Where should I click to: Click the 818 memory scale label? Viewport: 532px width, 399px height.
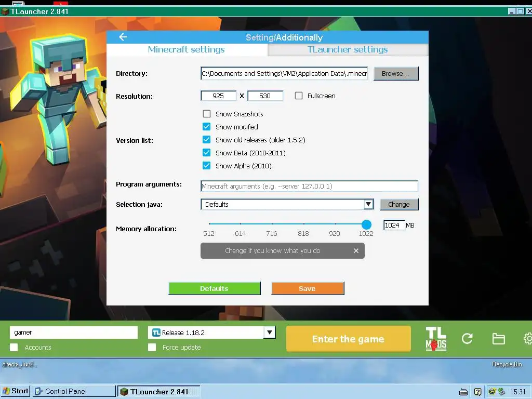tap(303, 233)
